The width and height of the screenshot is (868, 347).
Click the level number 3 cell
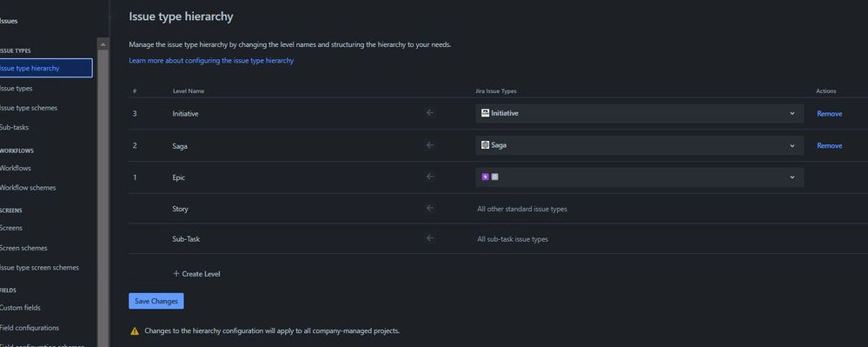[x=135, y=113]
